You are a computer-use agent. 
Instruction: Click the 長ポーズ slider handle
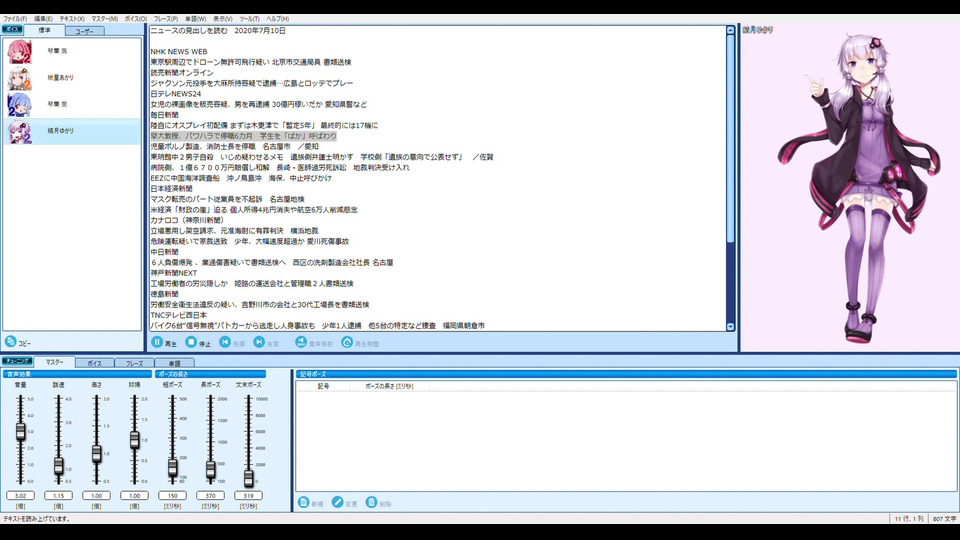(x=210, y=470)
